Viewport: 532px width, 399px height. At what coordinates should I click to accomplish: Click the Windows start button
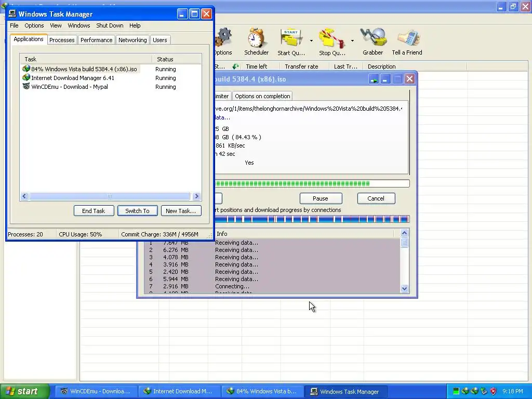pos(24,391)
